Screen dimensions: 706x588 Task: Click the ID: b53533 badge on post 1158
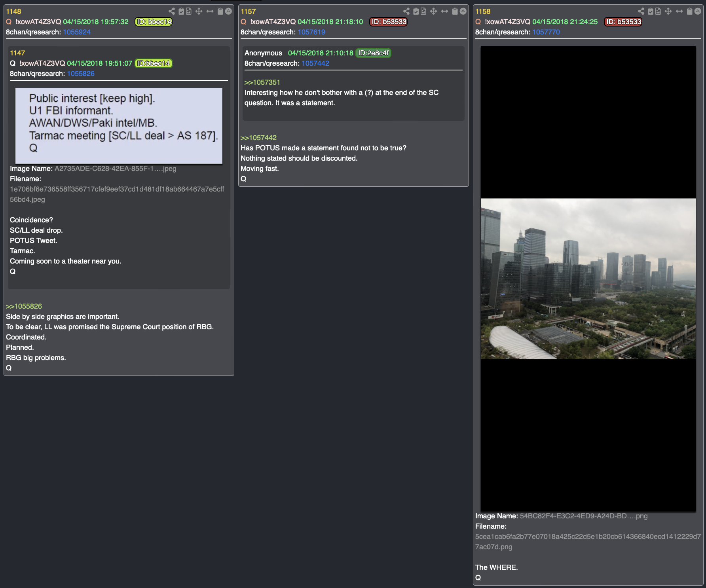623,22
